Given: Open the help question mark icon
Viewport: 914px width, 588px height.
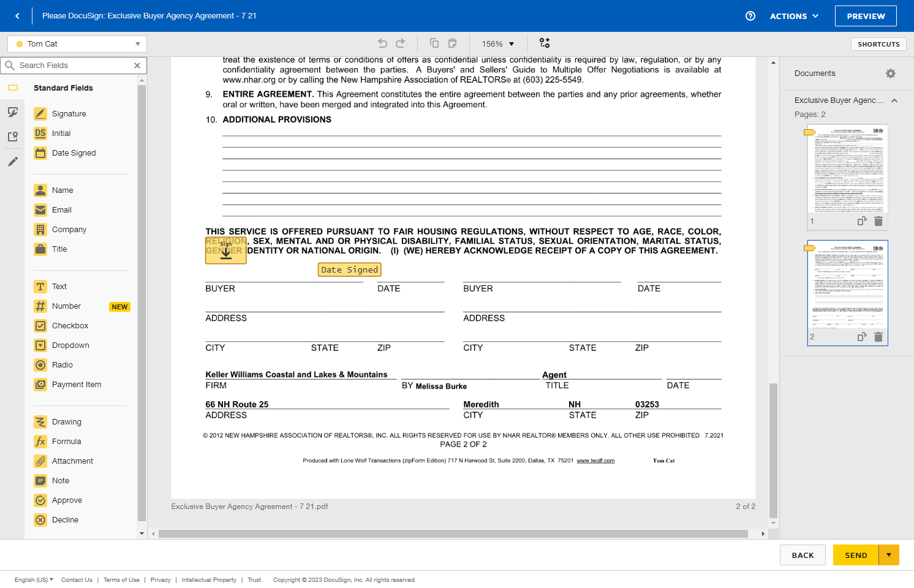Looking at the screenshot, I should 750,16.
